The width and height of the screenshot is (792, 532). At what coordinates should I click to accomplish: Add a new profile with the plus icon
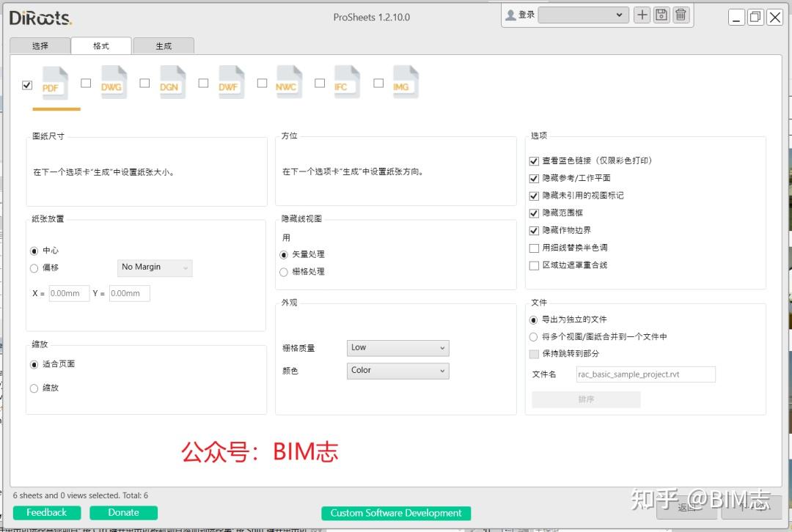(642, 15)
